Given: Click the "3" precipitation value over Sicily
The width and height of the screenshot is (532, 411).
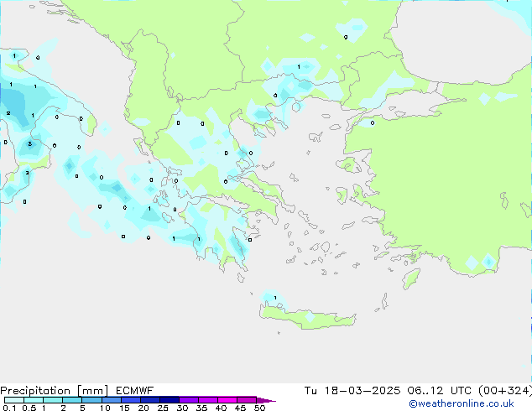Looking at the screenshot, I should point(30,143).
